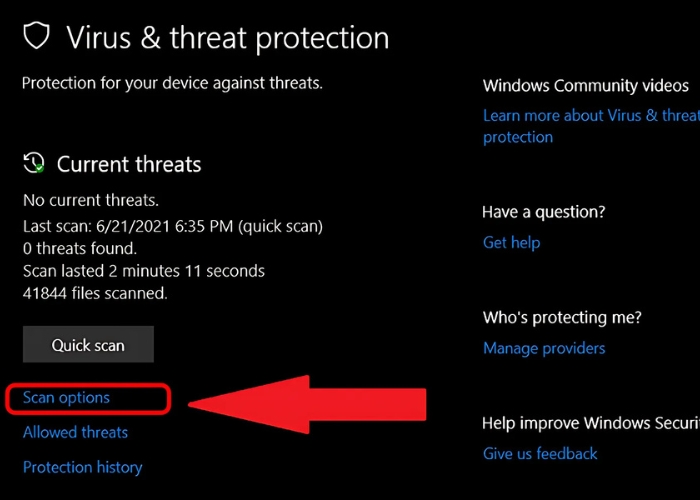Open the Allowed threats page
Screen dimensions: 700x500
click(75, 433)
